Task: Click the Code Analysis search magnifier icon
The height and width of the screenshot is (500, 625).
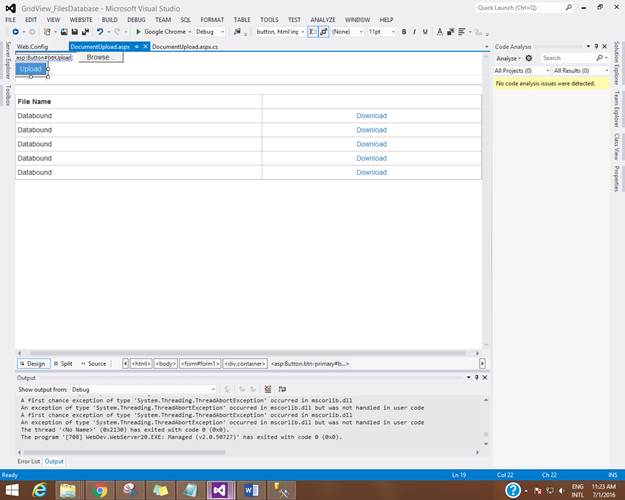Action: [x=599, y=58]
